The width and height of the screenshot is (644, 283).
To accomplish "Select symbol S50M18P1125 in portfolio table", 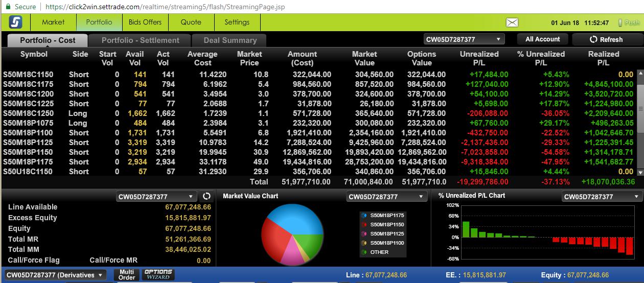I will pos(28,143).
